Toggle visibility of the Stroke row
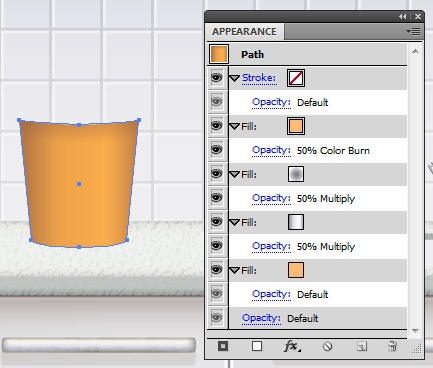Screen dimensions: 433x368 (x=217, y=78)
